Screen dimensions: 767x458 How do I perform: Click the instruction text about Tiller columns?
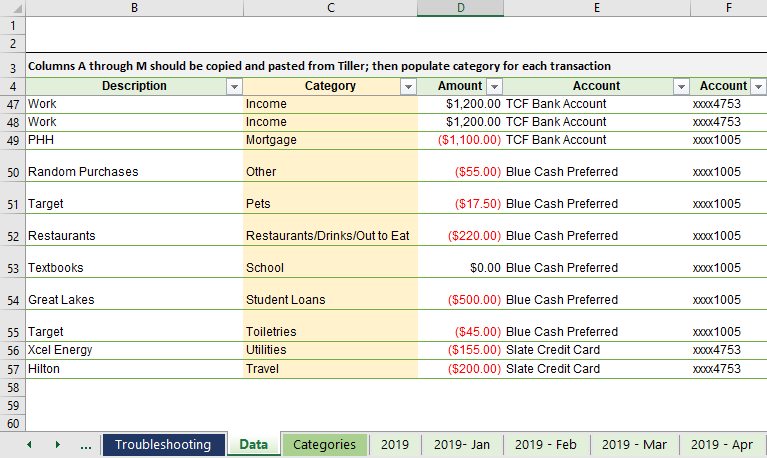tap(319, 66)
